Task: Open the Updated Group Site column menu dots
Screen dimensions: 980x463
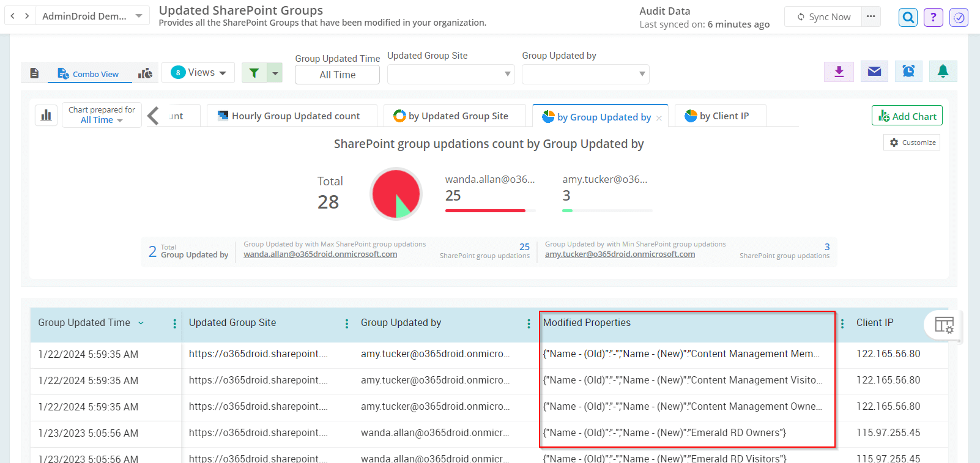Action: tap(347, 324)
